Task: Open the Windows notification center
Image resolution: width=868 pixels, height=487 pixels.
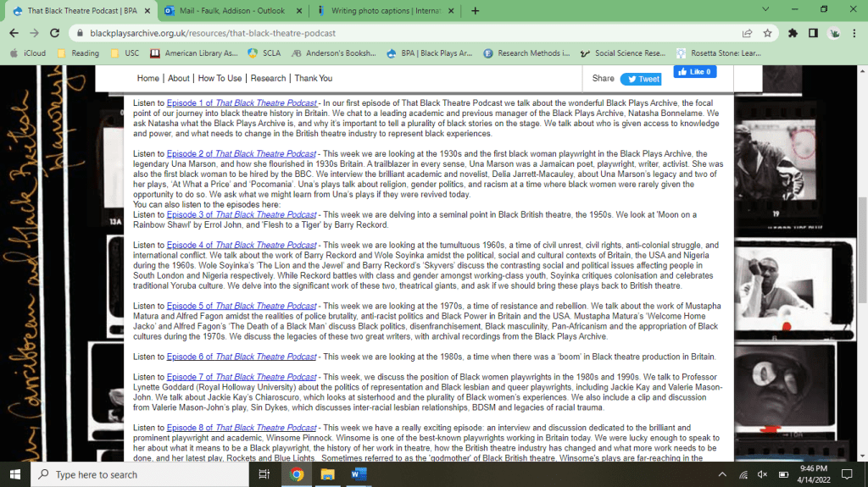Action: [x=848, y=474]
